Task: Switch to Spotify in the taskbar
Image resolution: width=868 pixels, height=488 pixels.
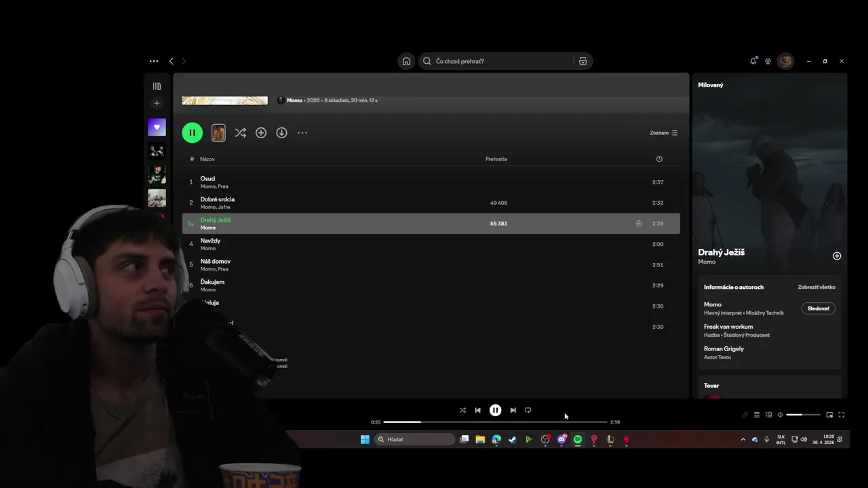Action: (x=578, y=439)
